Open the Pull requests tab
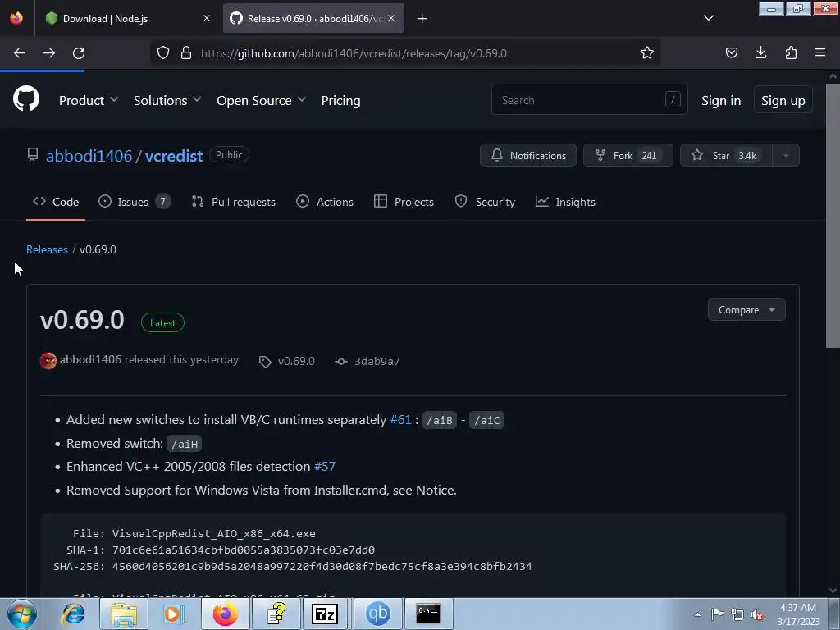 234,202
